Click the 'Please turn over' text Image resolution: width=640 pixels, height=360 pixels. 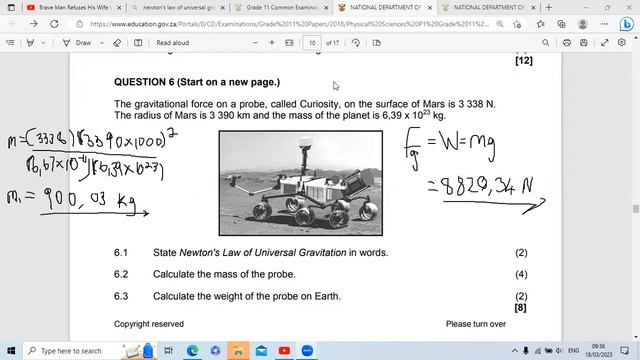tap(476, 324)
